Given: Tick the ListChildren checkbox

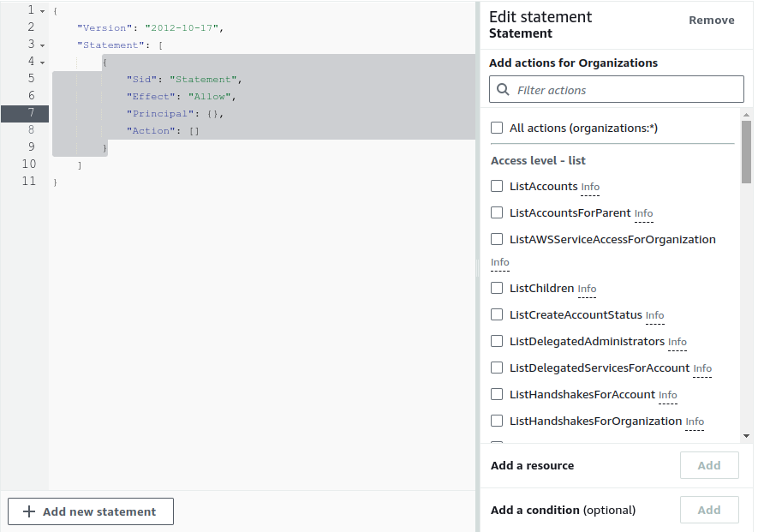Looking at the screenshot, I should pyautogui.click(x=497, y=288).
